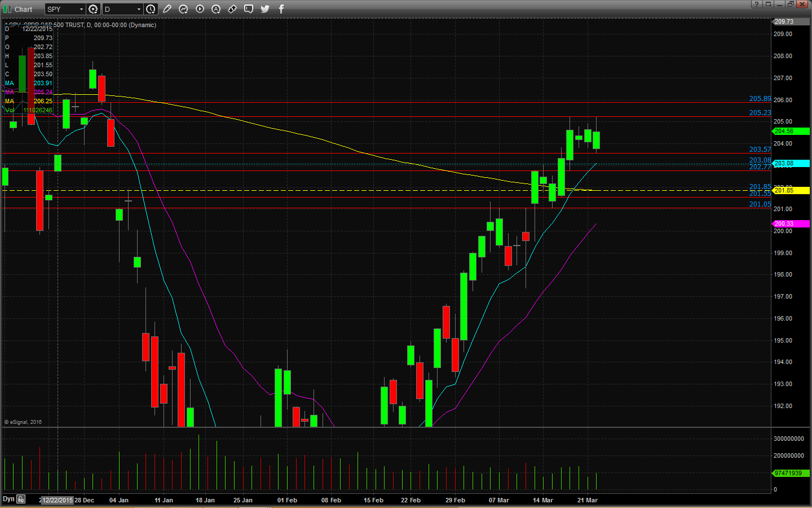Toggle the Dyn time lock icon

point(21,499)
